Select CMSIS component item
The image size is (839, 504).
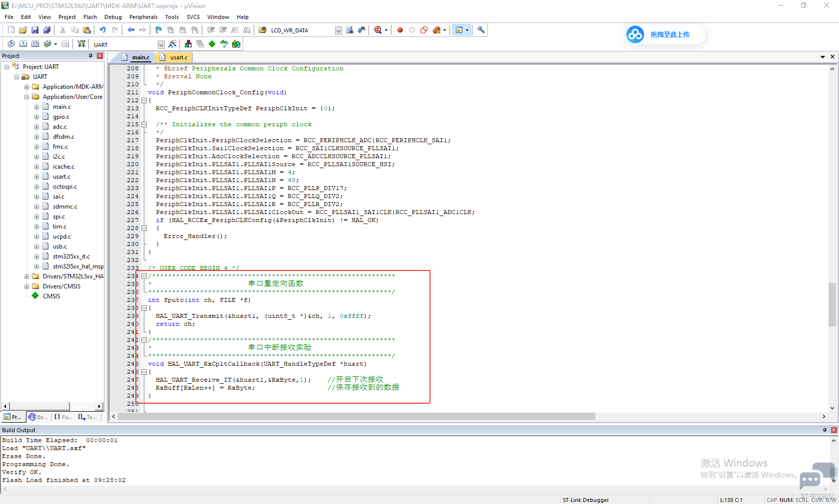(x=51, y=296)
